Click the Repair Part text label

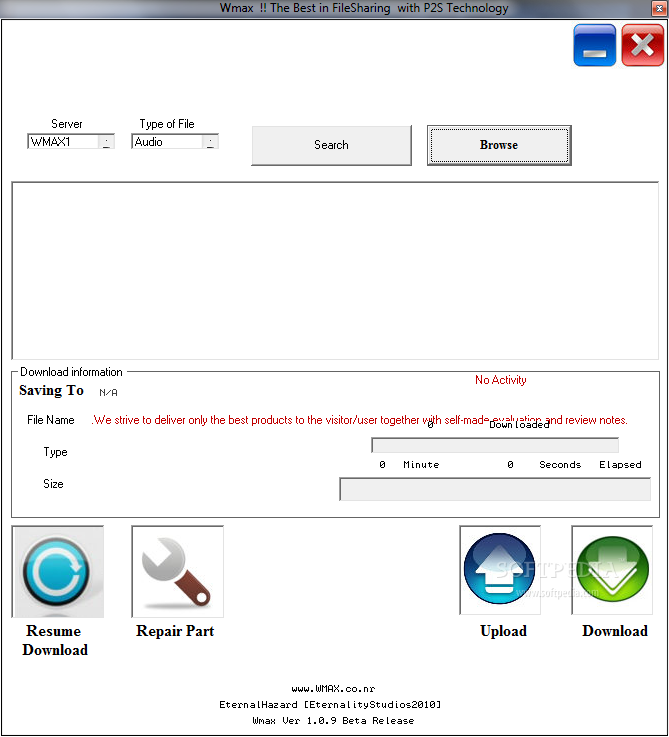175,631
